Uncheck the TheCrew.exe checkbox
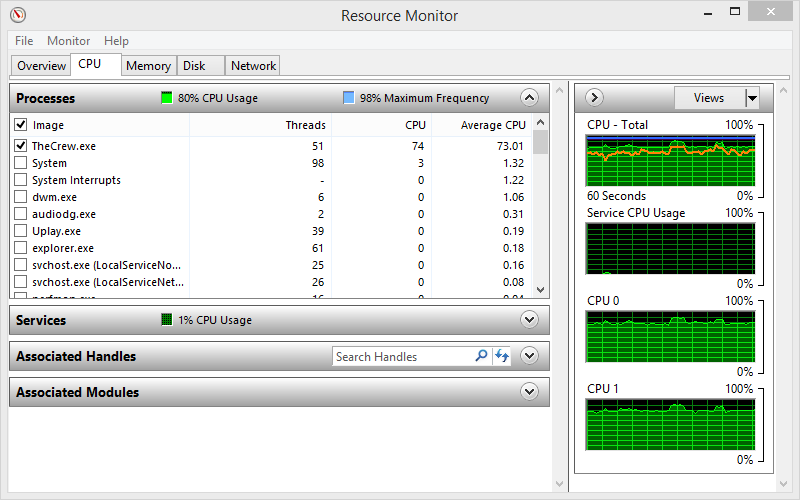This screenshot has height=500, width=800. [20, 146]
